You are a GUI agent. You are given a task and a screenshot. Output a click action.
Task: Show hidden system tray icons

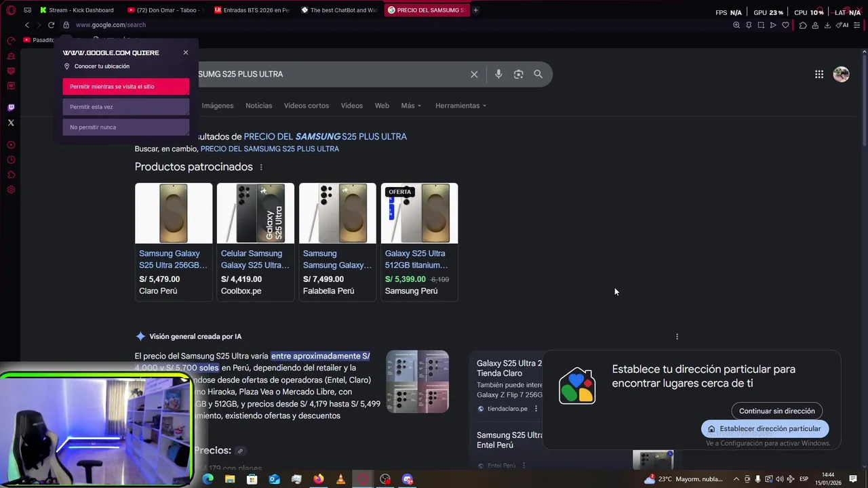coord(736,479)
